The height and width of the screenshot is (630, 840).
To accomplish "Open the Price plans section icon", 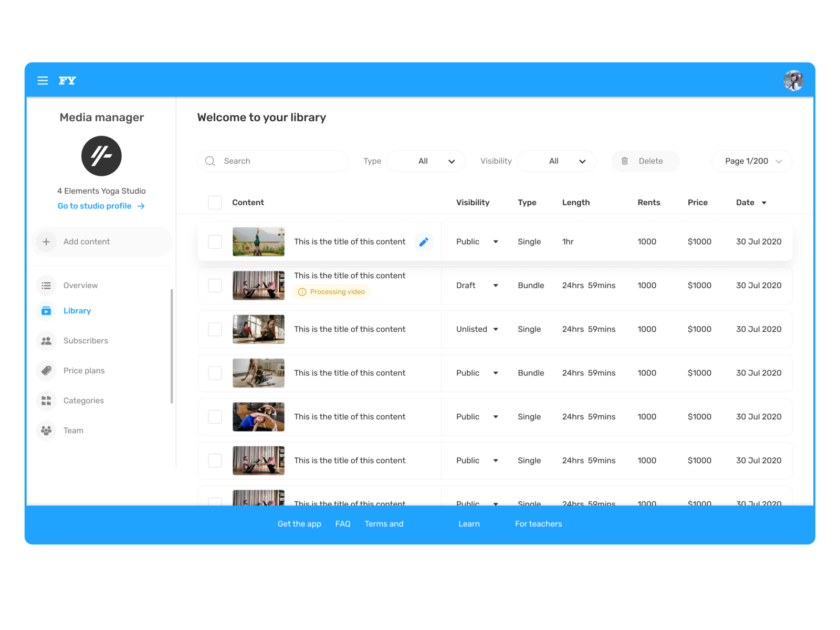I will [x=46, y=371].
